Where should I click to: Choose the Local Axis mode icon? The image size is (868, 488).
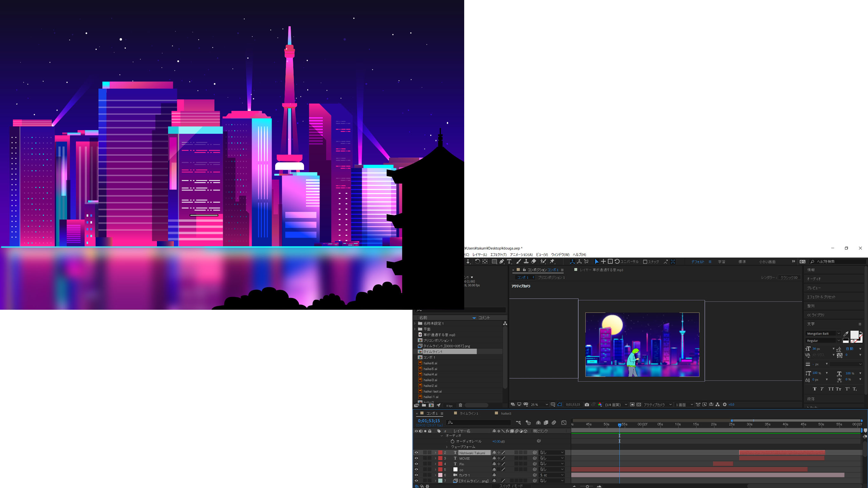572,261
